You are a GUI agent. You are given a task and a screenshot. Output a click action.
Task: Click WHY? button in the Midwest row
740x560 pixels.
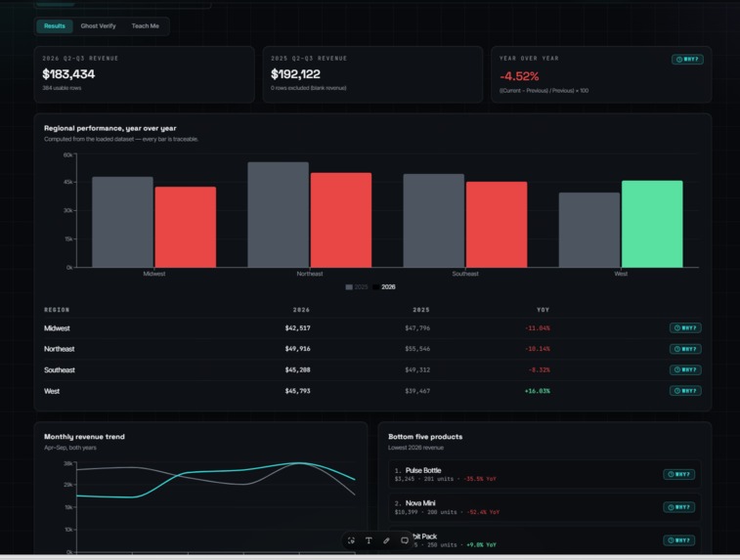click(x=685, y=327)
